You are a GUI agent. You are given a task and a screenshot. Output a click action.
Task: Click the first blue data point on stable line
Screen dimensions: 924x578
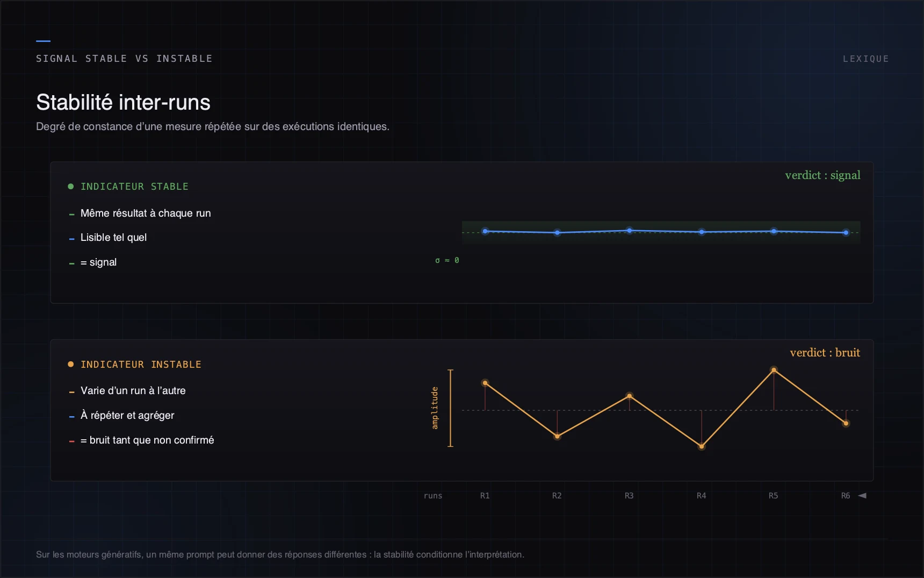tap(485, 231)
